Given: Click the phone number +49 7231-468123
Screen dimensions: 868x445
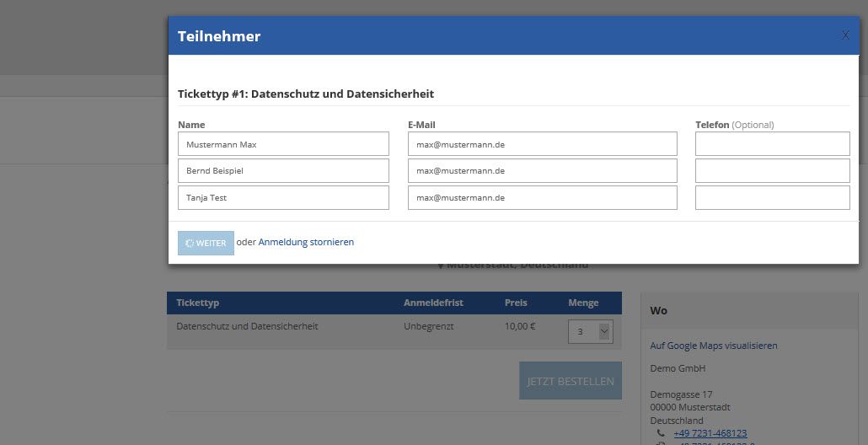Looking at the screenshot, I should pos(710,433).
